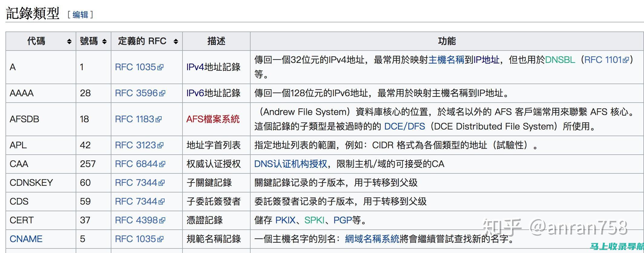Select the 地址字首列表 description cell
Viewport: 644px width, 253px height.
(216, 145)
